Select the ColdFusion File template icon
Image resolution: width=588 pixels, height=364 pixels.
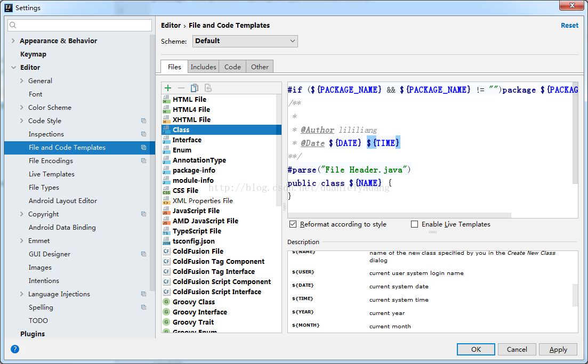point(166,251)
